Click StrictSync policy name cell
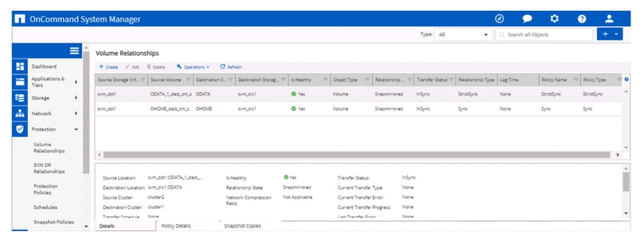 pyautogui.click(x=551, y=95)
